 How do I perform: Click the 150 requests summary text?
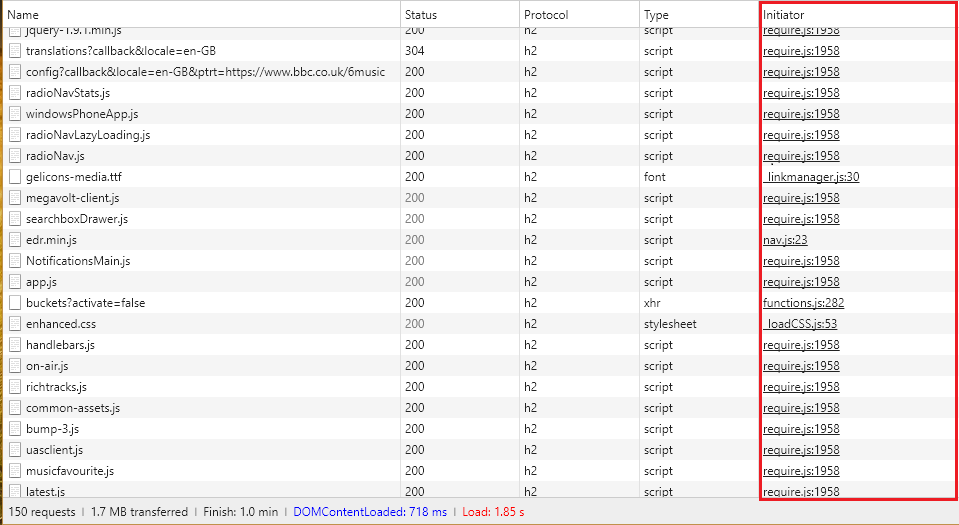coord(42,512)
